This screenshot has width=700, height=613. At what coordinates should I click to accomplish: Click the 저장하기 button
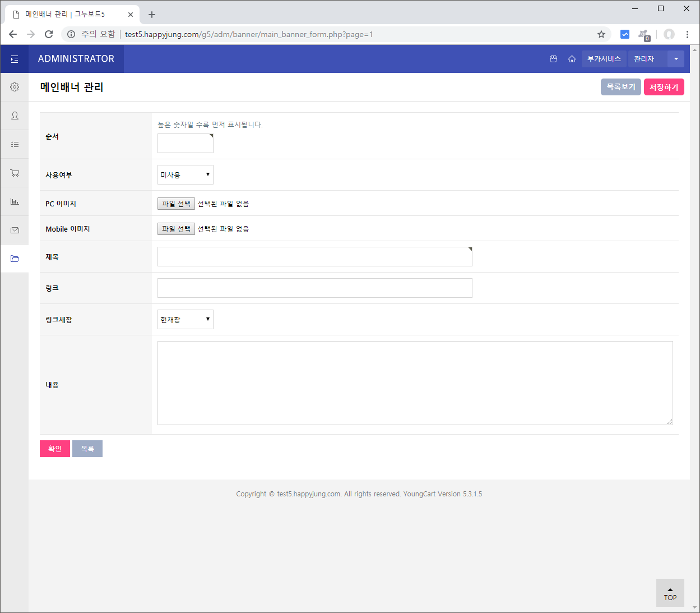click(664, 87)
